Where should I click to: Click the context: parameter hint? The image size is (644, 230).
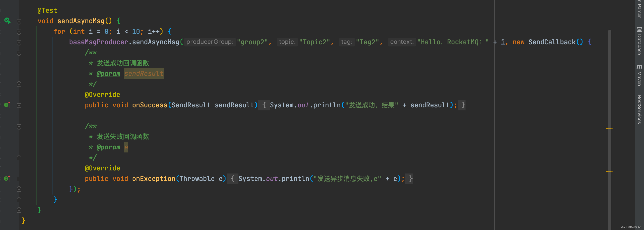coord(402,42)
